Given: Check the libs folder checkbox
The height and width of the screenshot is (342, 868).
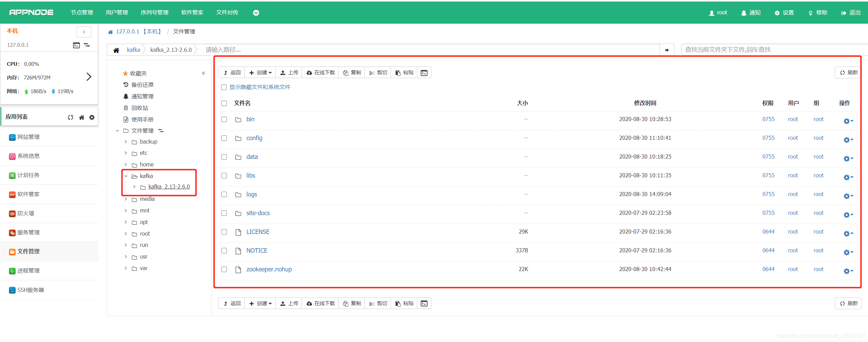Looking at the screenshot, I should [224, 176].
